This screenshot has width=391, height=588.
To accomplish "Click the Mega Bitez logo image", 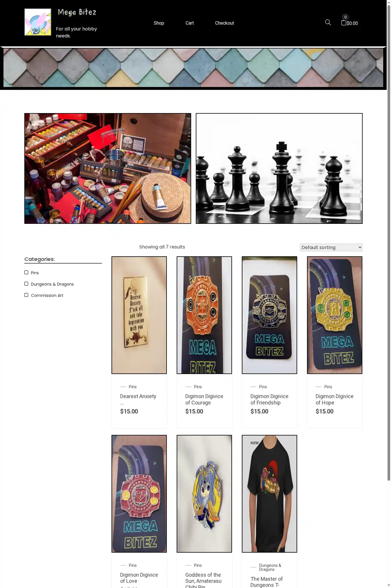I will (38, 22).
